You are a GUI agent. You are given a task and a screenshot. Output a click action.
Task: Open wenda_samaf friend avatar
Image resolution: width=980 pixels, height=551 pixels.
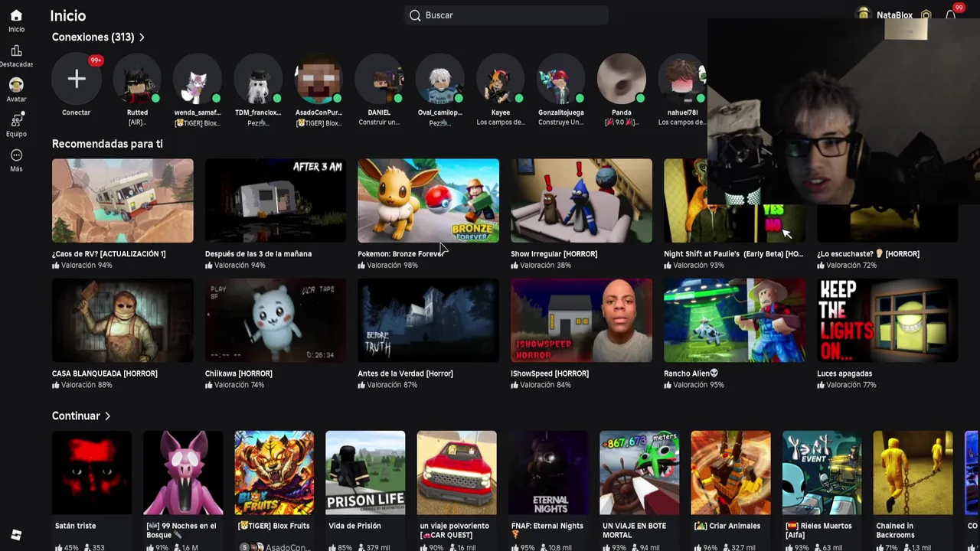(198, 79)
